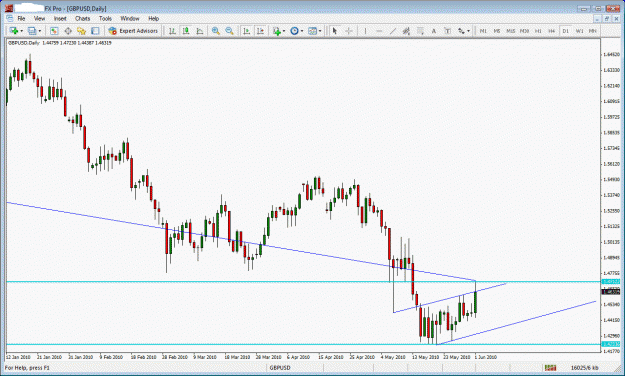Open the Tools menu
The width and height of the screenshot is (625, 376).
tap(105, 18)
